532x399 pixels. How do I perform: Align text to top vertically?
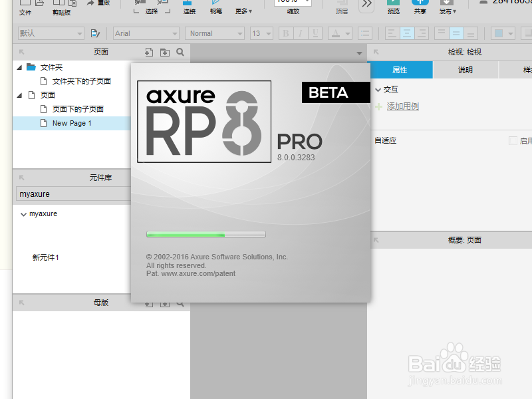[x=442, y=33]
